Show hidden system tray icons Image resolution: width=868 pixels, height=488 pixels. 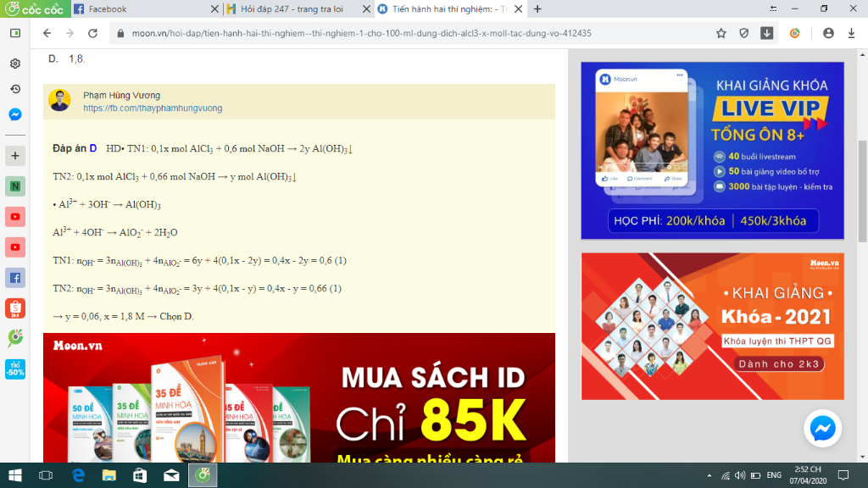click(x=709, y=475)
